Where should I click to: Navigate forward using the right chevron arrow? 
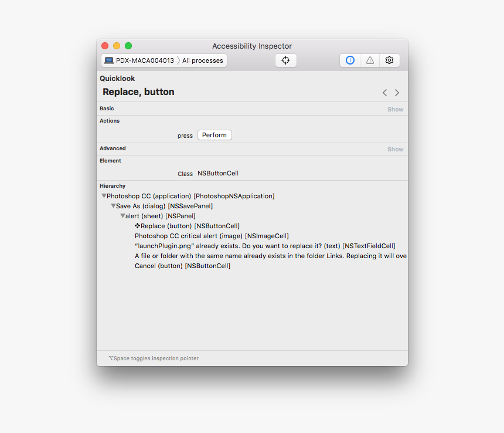click(x=397, y=92)
